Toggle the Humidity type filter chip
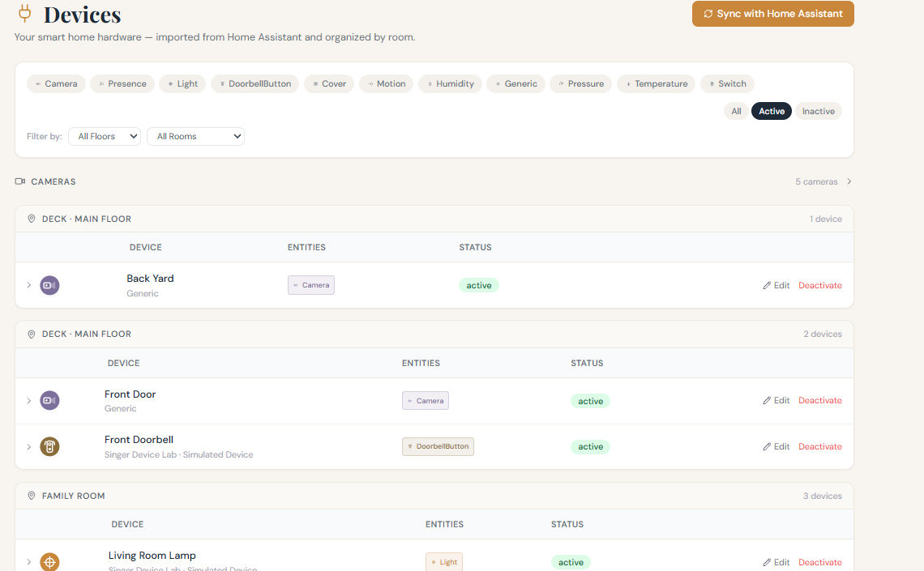 point(450,83)
